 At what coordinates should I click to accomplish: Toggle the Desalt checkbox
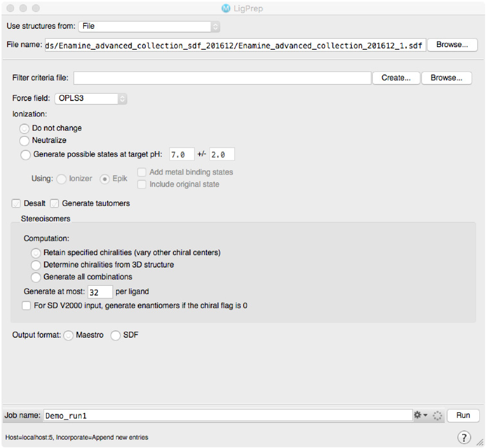(x=16, y=203)
